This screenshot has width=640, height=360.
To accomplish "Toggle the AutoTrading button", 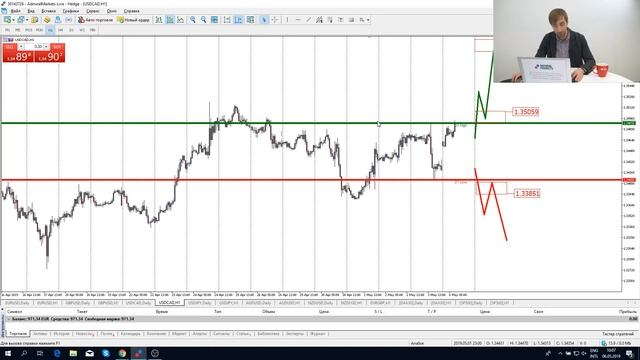I will [x=96, y=20].
